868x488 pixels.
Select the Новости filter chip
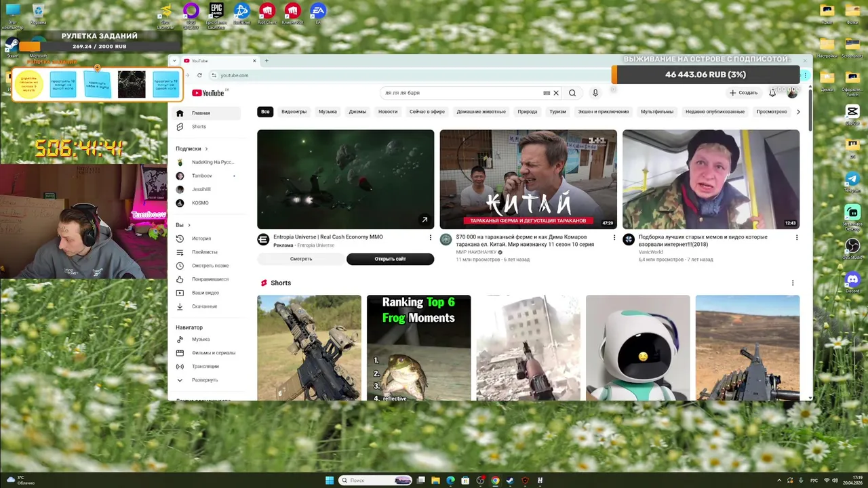tap(388, 112)
